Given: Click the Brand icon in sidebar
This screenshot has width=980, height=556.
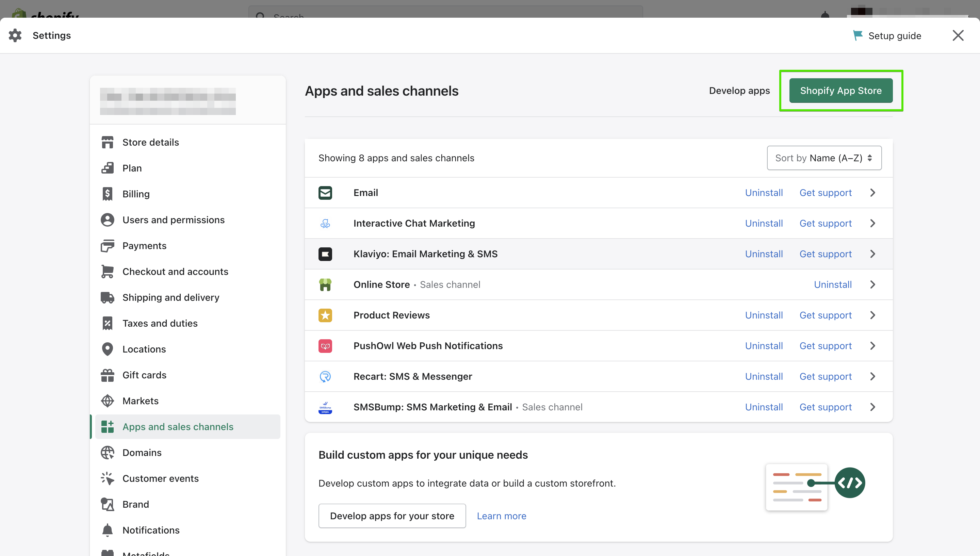Looking at the screenshot, I should 107,504.
